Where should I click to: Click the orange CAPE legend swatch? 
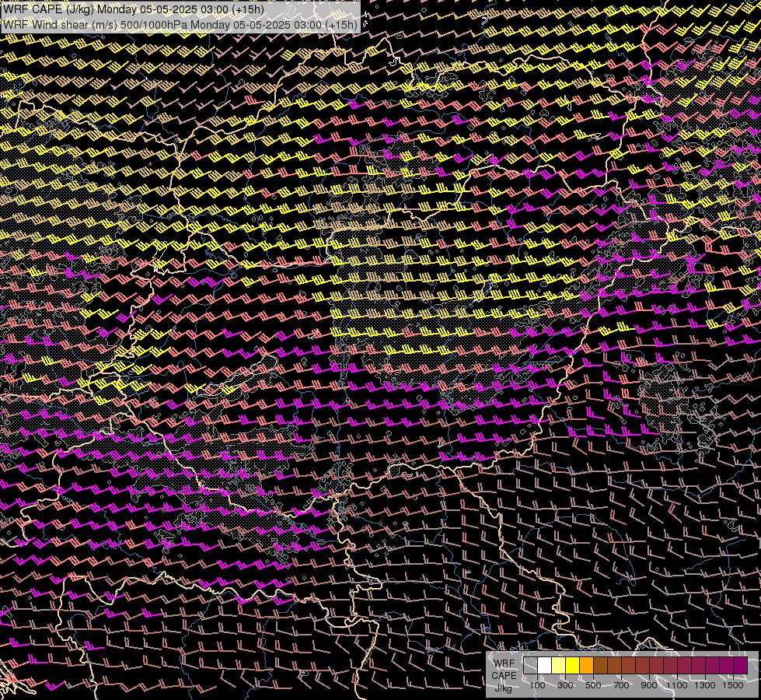tap(586, 666)
